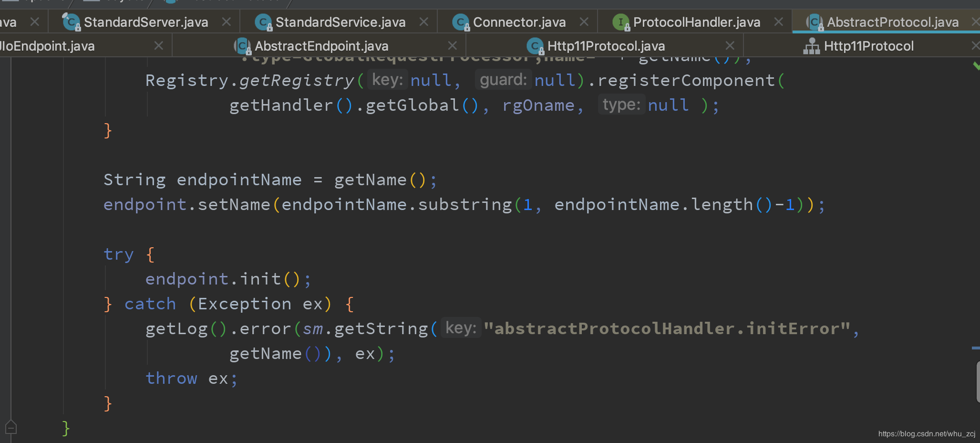
Task: Click the 'type:' parameter hint
Action: (x=621, y=105)
